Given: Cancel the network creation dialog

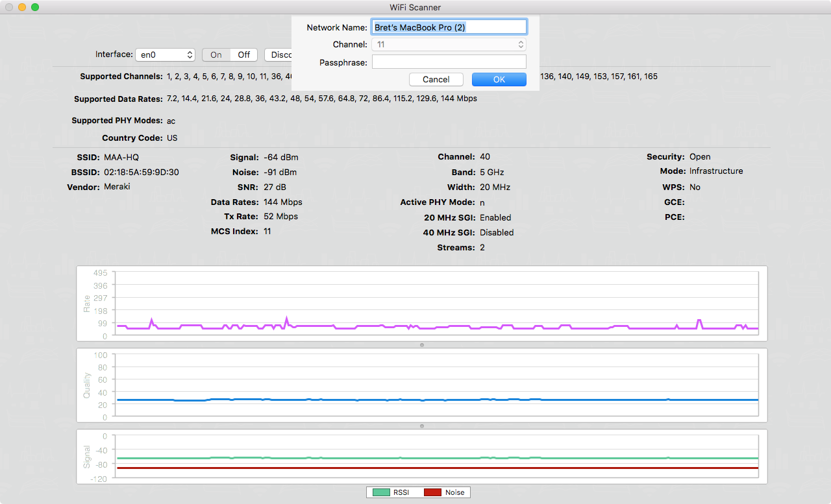Looking at the screenshot, I should pyautogui.click(x=436, y=79).
